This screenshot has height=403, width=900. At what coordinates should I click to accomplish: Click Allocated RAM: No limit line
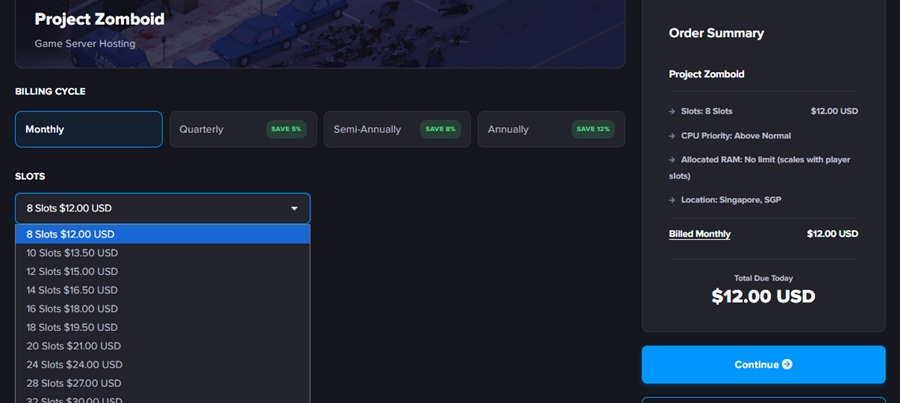(x=759, y=167)
